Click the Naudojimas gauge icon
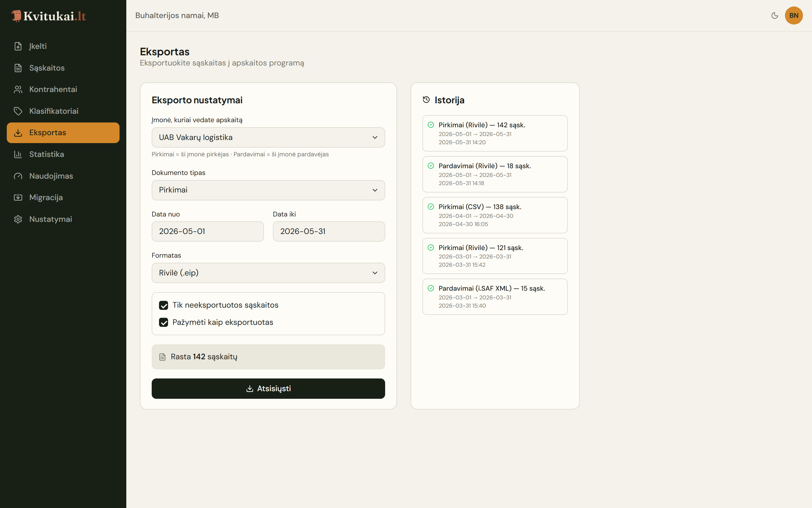Viewport: 812px width, 508px height. pyautogui.click(x=18, y=176)
